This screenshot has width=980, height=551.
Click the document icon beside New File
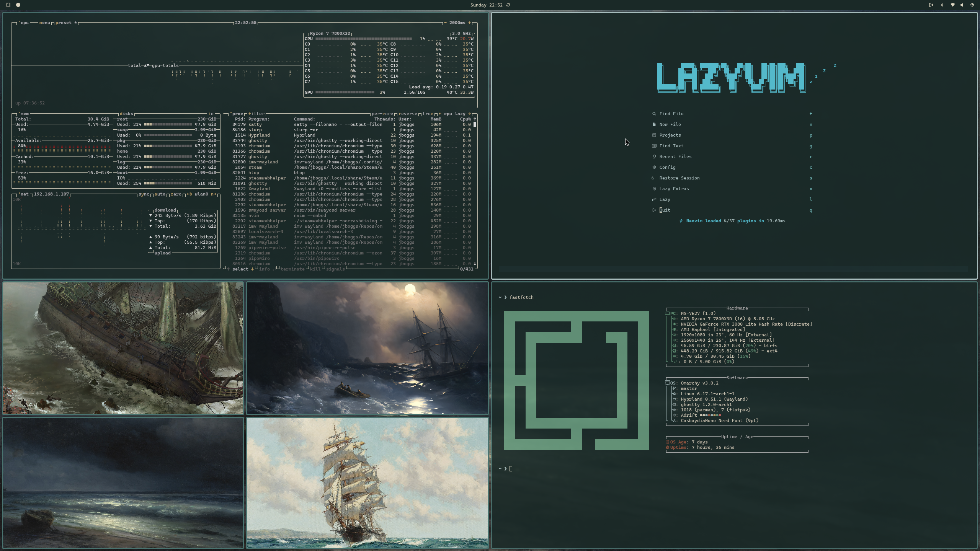pyautogui.click(x=654, y=124)
